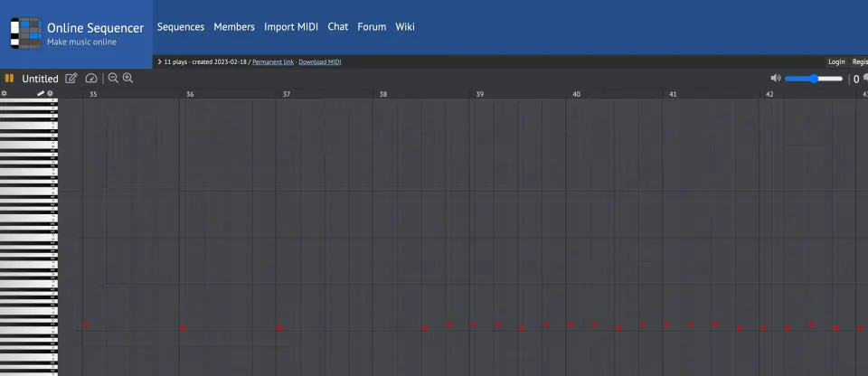Click the 'Make music online' tagline
Screen dimensions: 868x376
(82, 42)
